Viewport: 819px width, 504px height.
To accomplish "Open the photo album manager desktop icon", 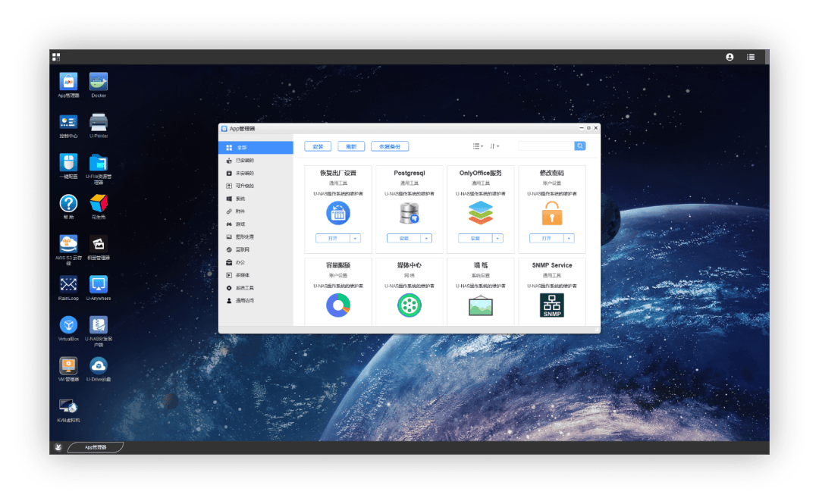I will [x=98, y=244].
